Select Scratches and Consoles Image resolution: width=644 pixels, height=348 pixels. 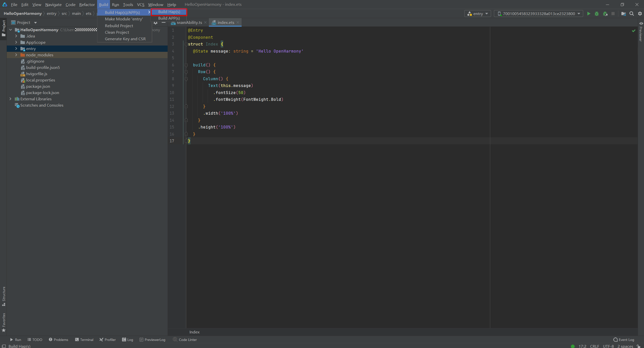42,105
